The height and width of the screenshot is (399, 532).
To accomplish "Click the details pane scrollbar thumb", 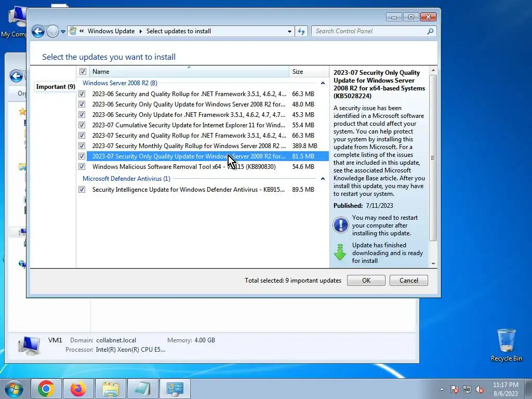I will (433, 158).
